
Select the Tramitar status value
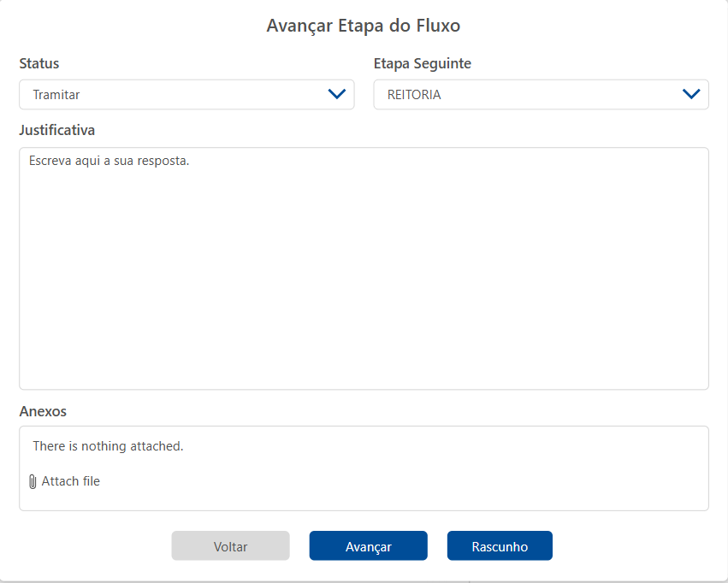pyautogui.click(x=56, y=95)
